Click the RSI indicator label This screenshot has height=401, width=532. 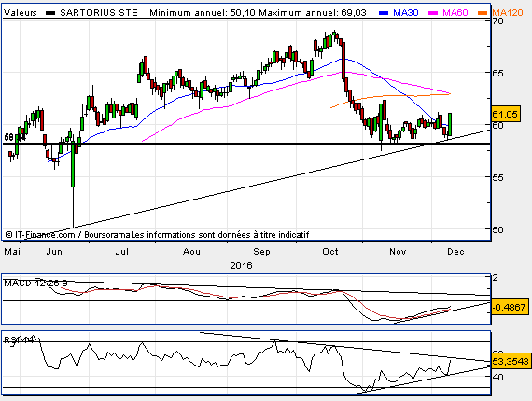click(19, 339)
